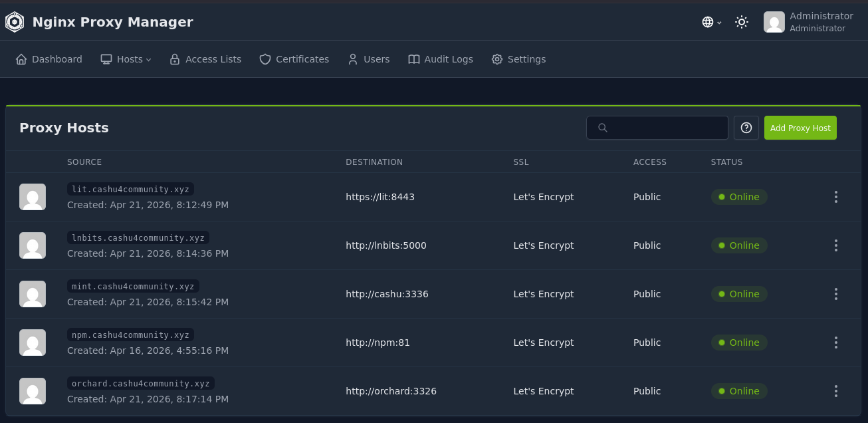Open actions menu for lnbits.cashu4community.xyz
Screen dimensions: 868x423
[836, 245]
